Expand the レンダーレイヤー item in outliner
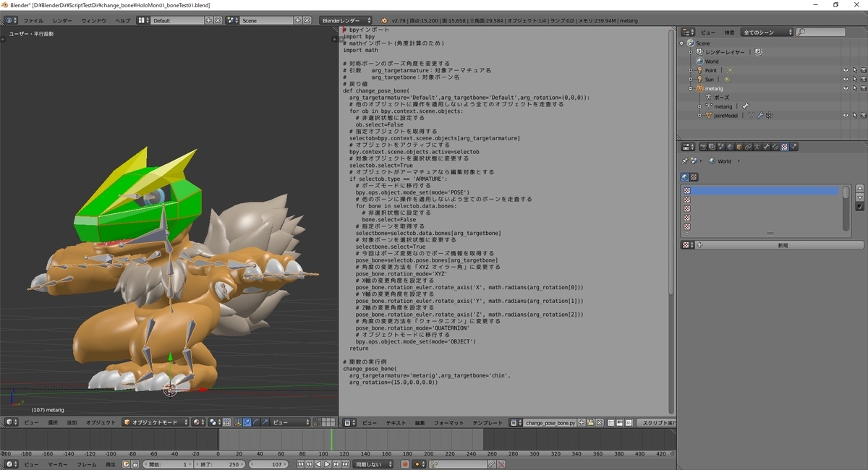Viewport: 868px width, 470px height. (691, 52)
